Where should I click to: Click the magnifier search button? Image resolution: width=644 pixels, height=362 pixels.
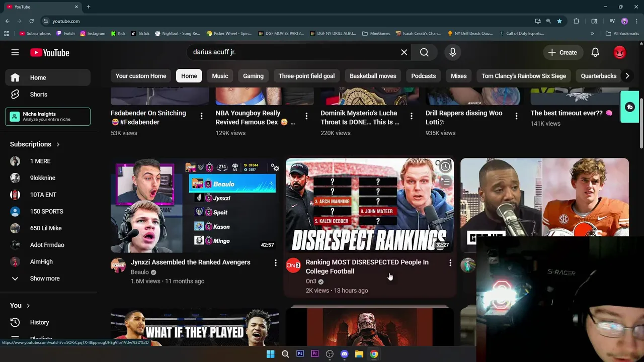point(424,52)
